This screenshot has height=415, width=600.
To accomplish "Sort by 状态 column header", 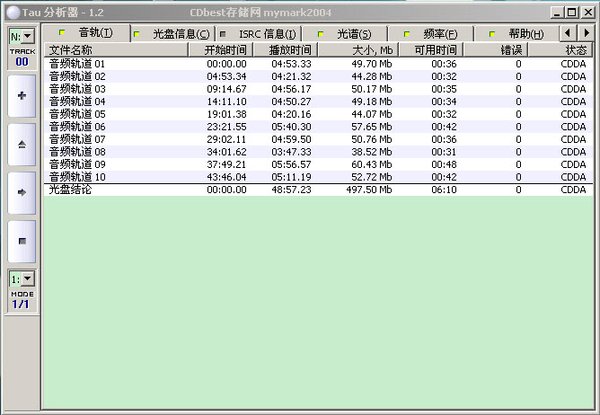I will (561, 50).
